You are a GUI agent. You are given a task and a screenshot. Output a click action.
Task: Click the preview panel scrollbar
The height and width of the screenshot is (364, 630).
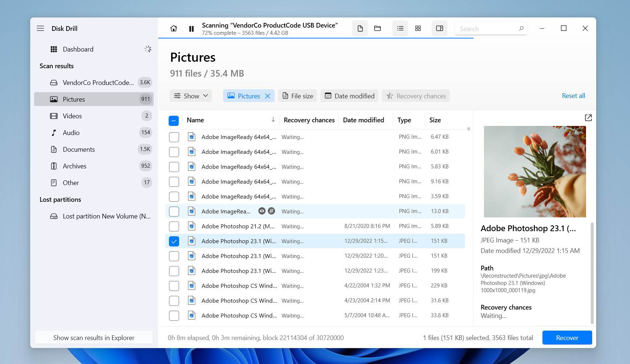[592, 273]
